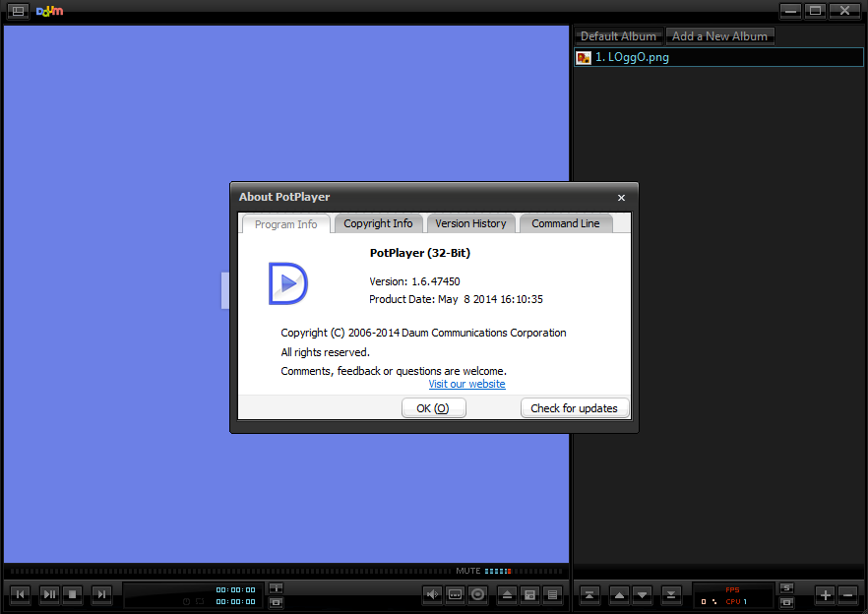Click the round capture/record icon

click(477, 594)
